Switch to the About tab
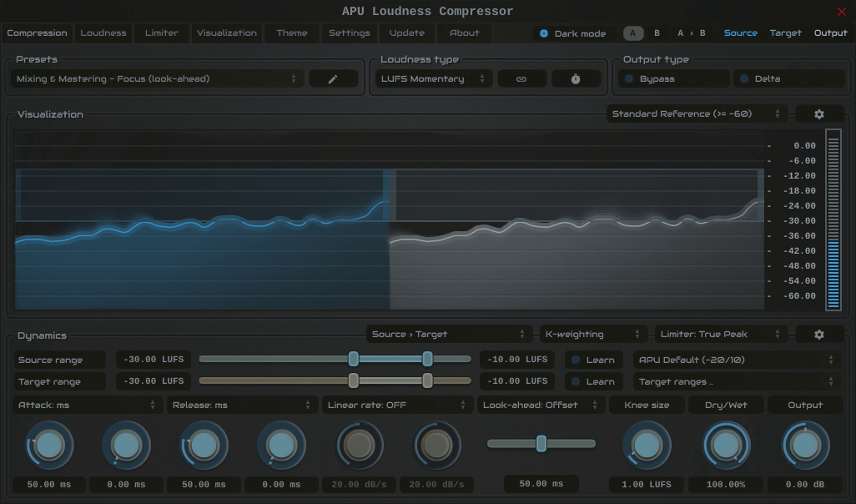This screenshot has height=504, width=856. (465, 33)
